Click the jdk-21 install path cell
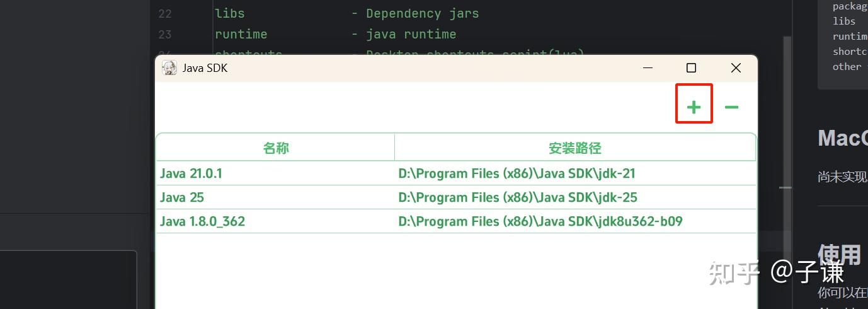This screenshot has height=309, width=868. click(x=575, y=173)
